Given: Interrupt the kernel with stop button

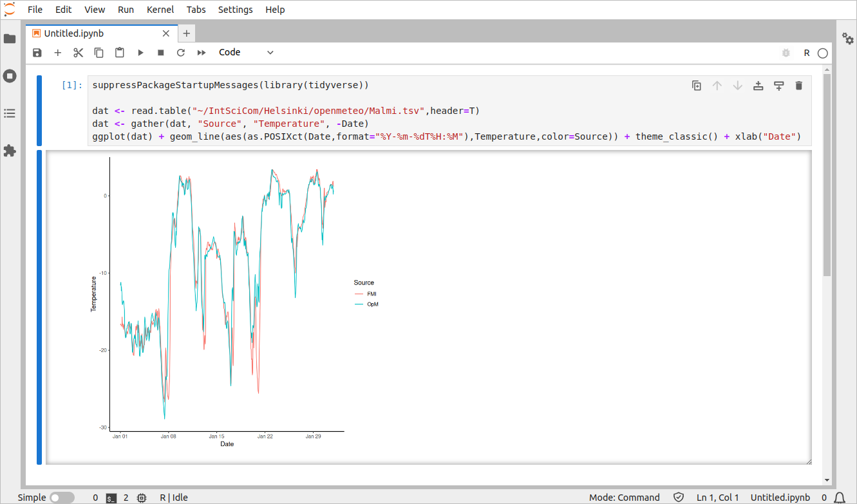Looking at the screenshot, I should (x=161, y=53).
